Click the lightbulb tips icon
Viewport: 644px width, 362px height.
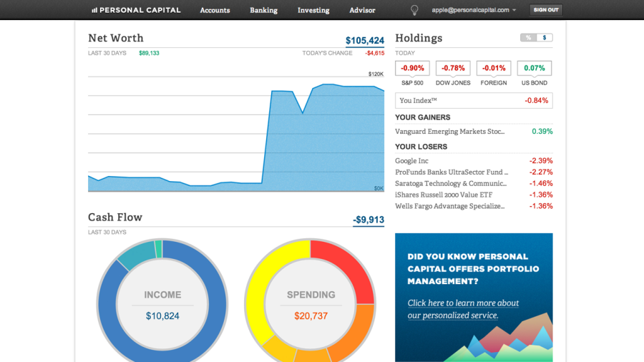[414, 10]
